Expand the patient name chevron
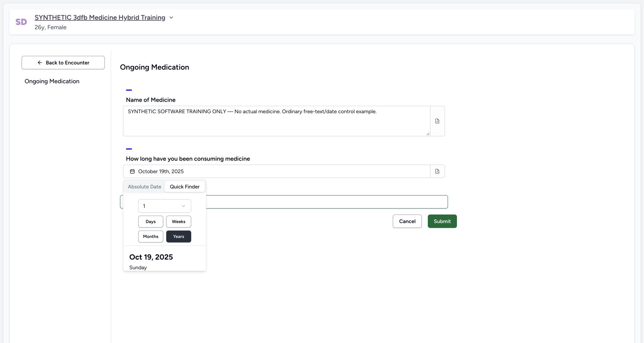Image resolution: width=644 pixels, height=343 pixels. [x=171, y=18]
